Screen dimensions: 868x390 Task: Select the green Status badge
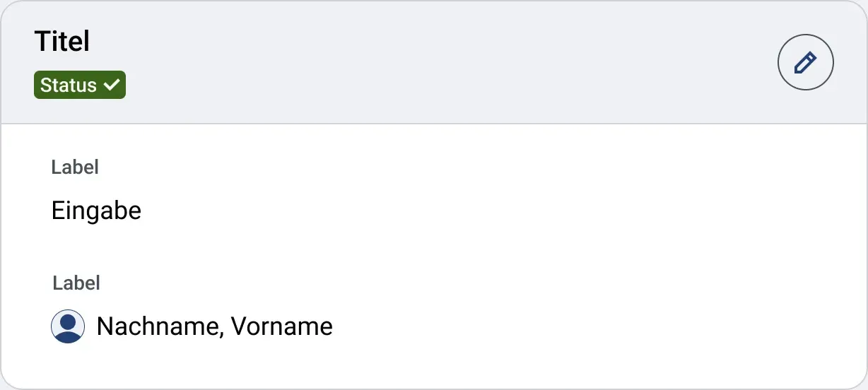(80, 85)
